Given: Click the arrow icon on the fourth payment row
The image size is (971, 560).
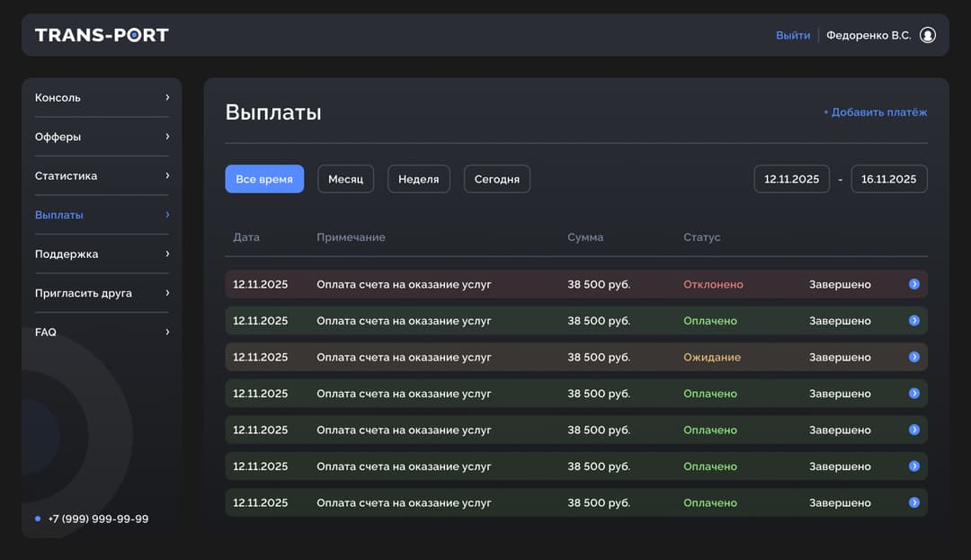Looking at the screenshot, I should click(913, 394).
